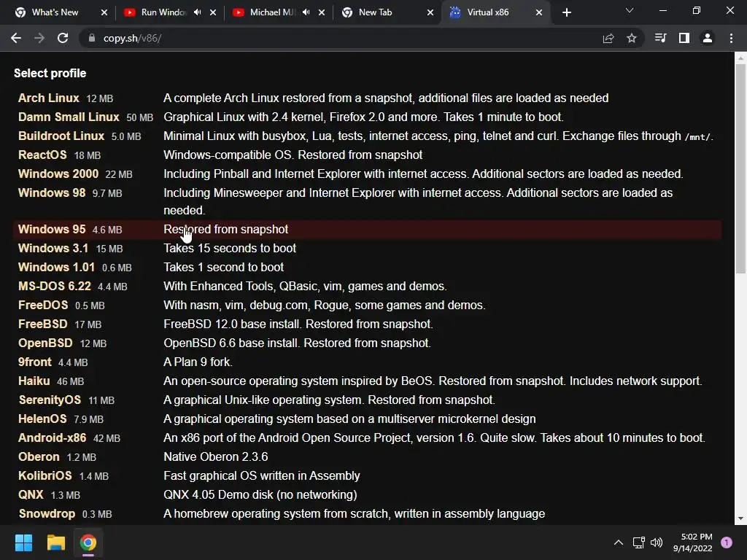The width and height of the screenshot is (747, 560).
Task: Open the network status tray icon
Action: coord(638,542)
